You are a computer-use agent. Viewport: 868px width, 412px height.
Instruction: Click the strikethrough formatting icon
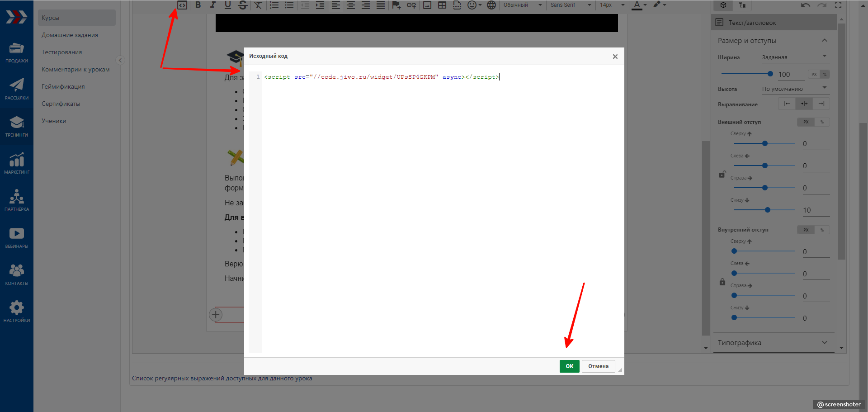(x=243, y=5)
